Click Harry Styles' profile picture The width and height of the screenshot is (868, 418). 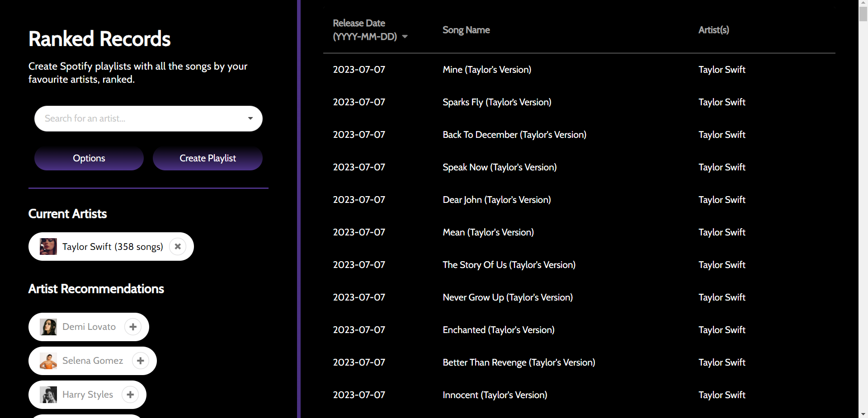[x=48, y=395]
